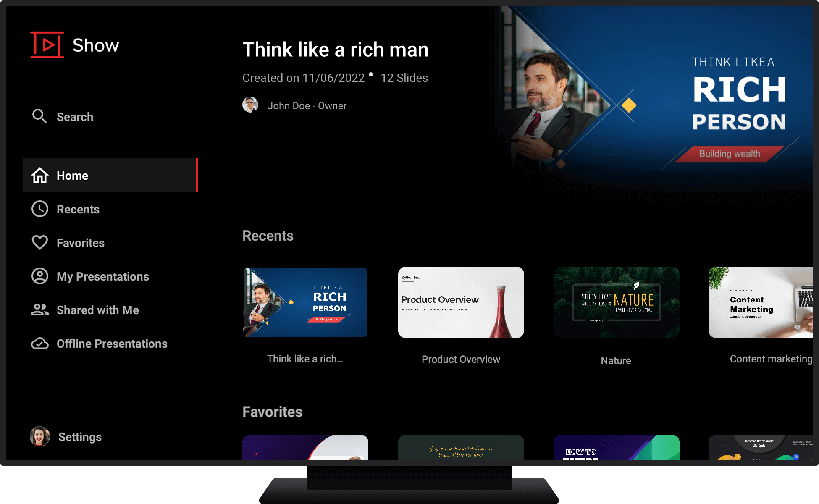Click John Doe's owner avatar
The image size is (819, 504).
pos(250,105)
